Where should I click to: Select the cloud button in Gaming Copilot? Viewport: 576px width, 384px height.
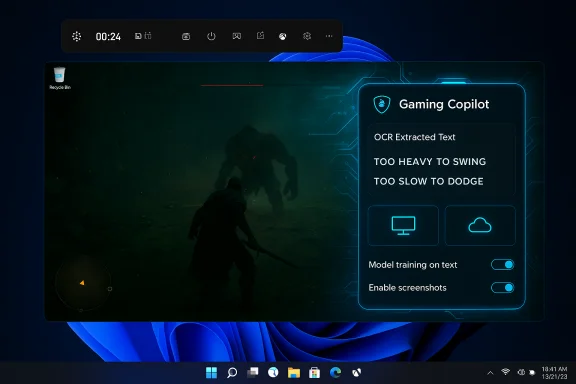click(x=480, y=226)
